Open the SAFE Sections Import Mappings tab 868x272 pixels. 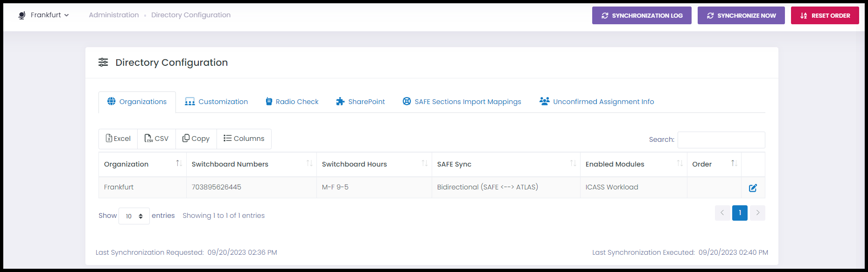pos(462,102)
